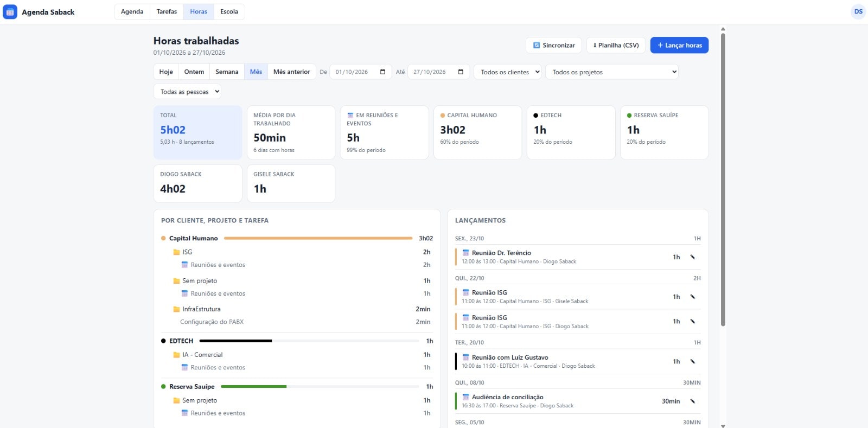Edit the Reunião com Luiz Gustavo entry

click(693, 361)
